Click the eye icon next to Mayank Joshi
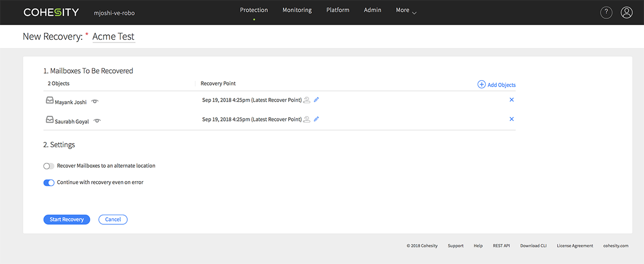This screenshot has height=264, width=644. tap(95, 102)
